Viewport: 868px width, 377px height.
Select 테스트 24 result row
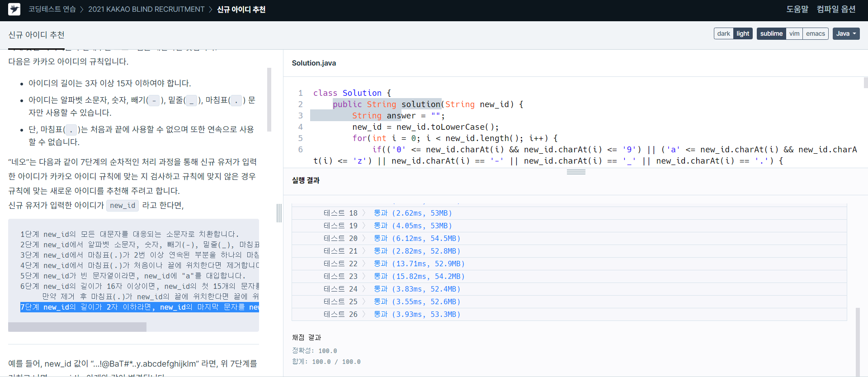569,289
